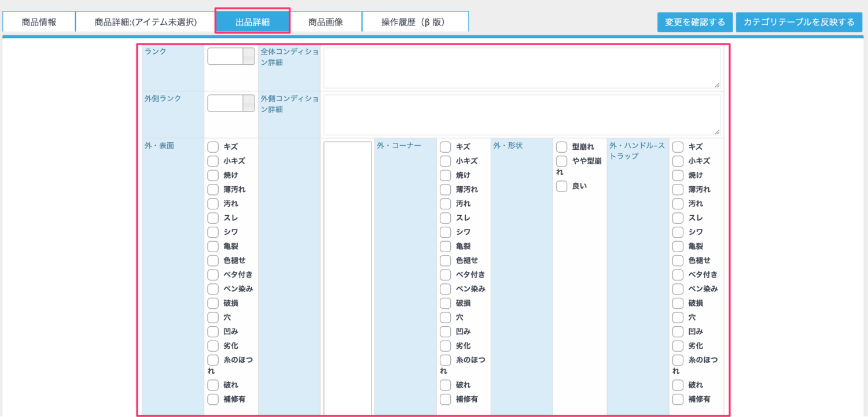This screenshot has height=417, width=868.
Task: Check 穴 under 外・表面
Action: [x=213, y=318]
